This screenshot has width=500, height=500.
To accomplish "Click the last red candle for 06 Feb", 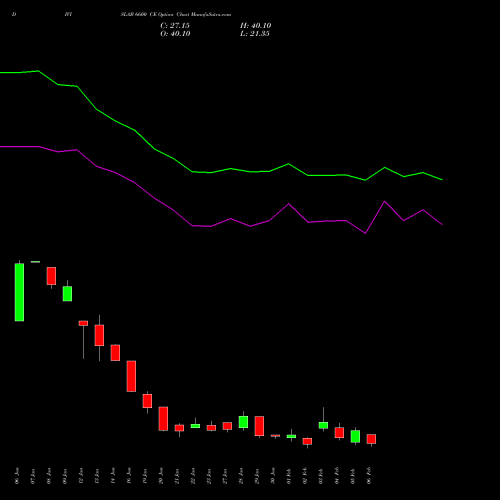I will point(371,439).
